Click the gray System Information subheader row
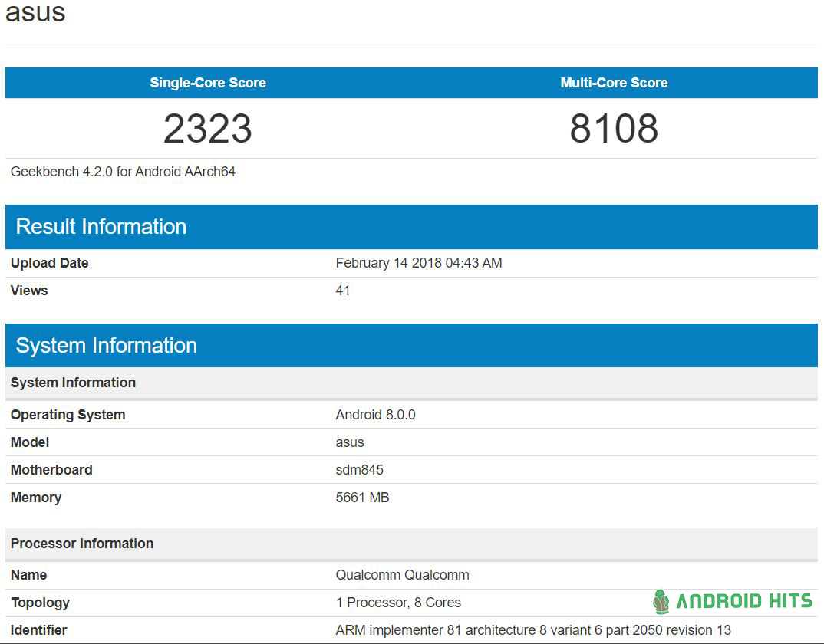 [411, 383]
